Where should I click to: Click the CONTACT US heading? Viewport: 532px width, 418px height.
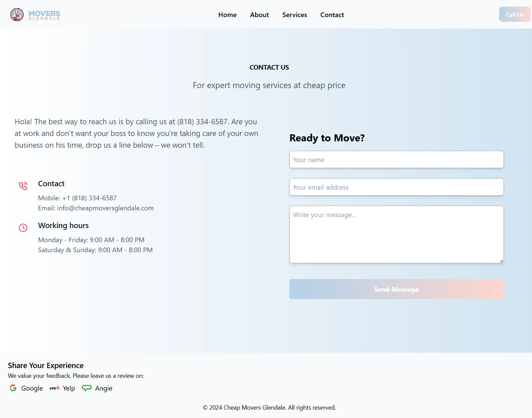pos(269,67)
